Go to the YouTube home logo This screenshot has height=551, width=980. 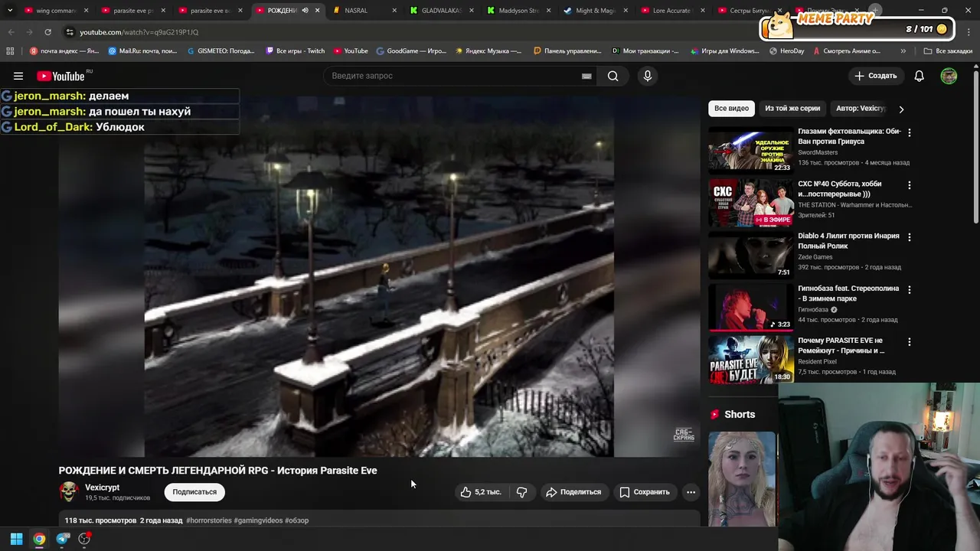(x=60, y=76)
